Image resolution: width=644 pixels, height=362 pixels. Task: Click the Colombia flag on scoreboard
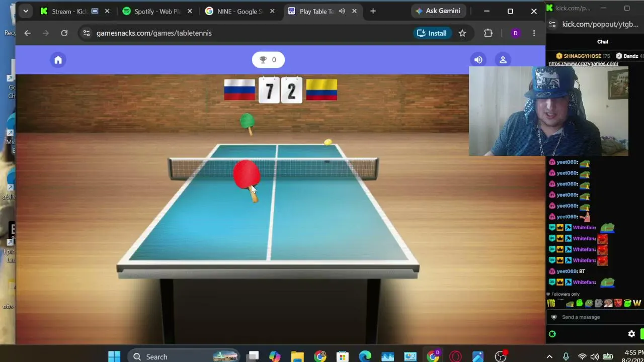321,90
